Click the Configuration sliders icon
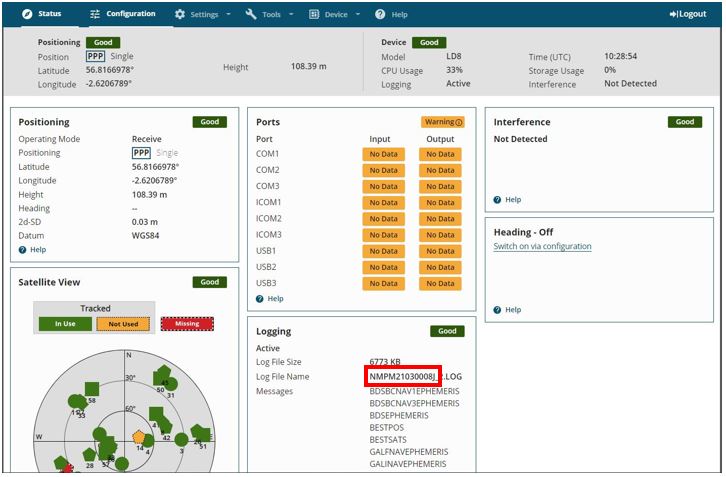 [x=95, y=14]
